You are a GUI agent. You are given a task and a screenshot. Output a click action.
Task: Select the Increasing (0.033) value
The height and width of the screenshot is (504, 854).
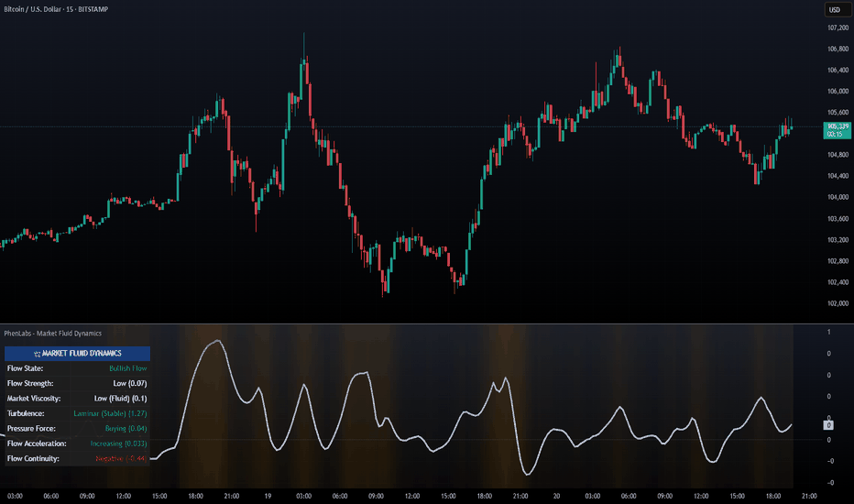click(119, 444)
